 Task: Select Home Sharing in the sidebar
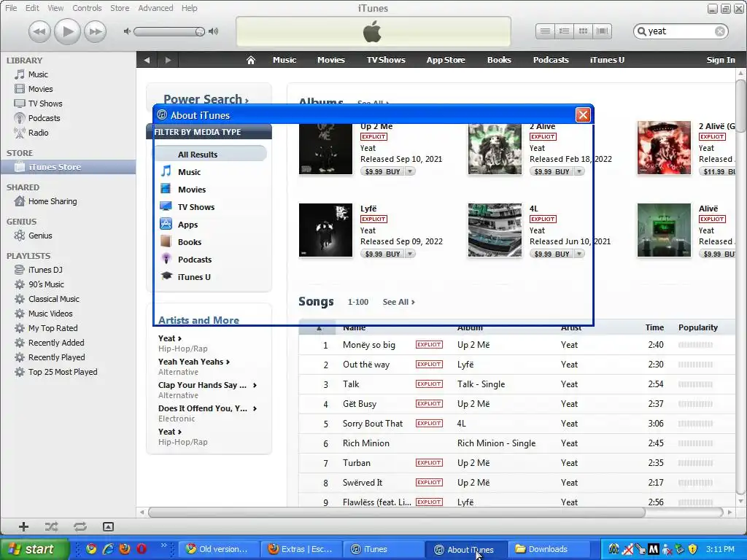point(53,201)
